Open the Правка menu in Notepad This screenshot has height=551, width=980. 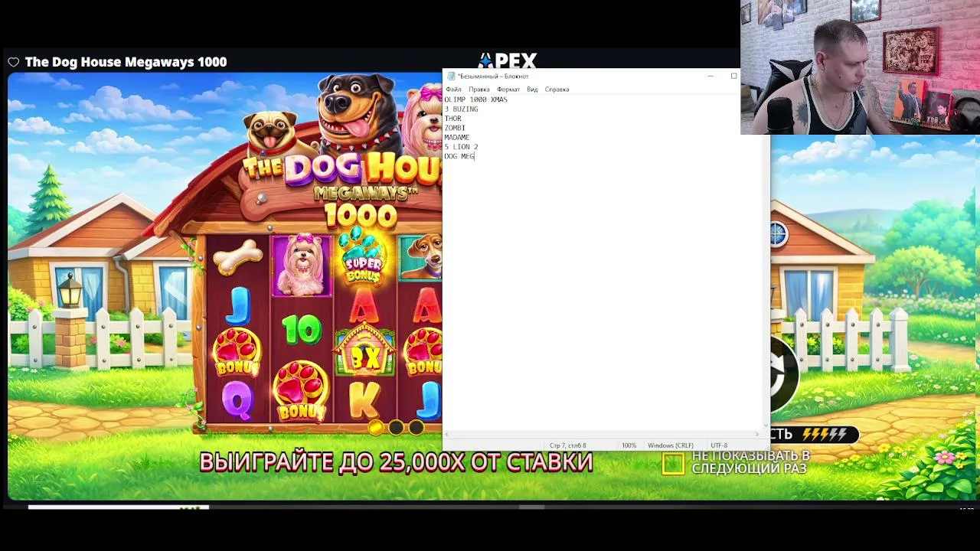point(479,90)
